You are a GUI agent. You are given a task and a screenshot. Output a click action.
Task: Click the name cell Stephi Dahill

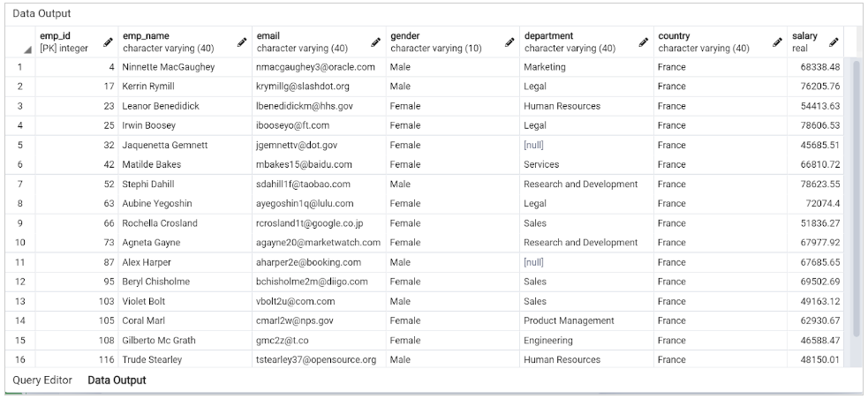(x=185, y=184)
